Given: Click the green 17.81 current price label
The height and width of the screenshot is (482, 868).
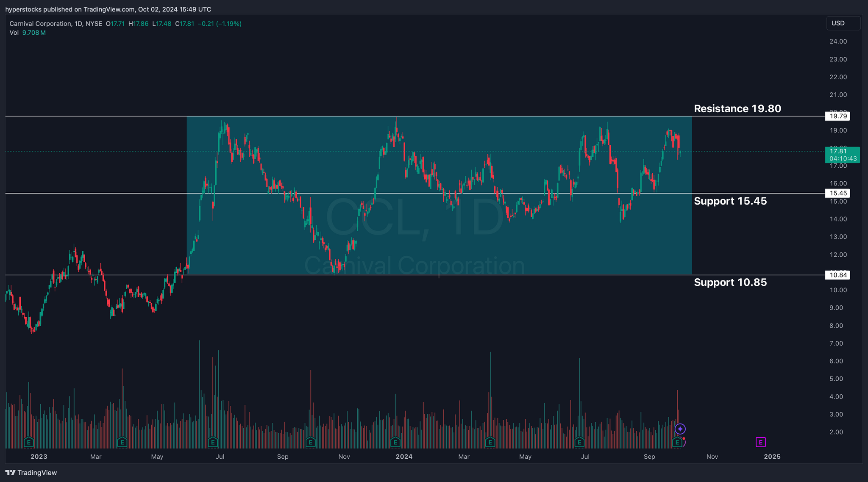Looking at the screenshot, I should point(842,155).
